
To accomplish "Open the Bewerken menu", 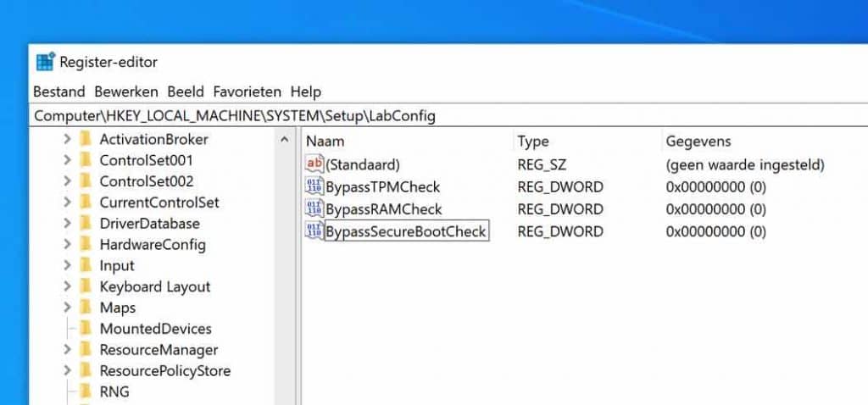I will coord(126,92).
